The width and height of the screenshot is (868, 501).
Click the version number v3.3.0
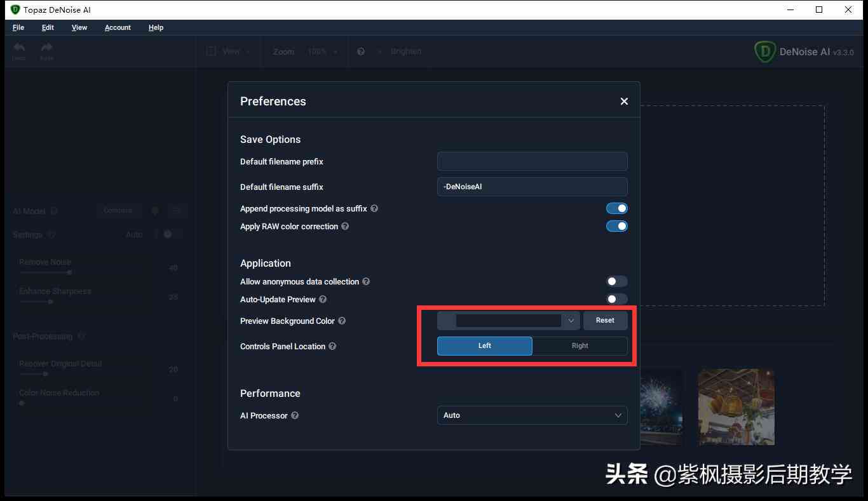pyautogui.click(x=843, y=53)
